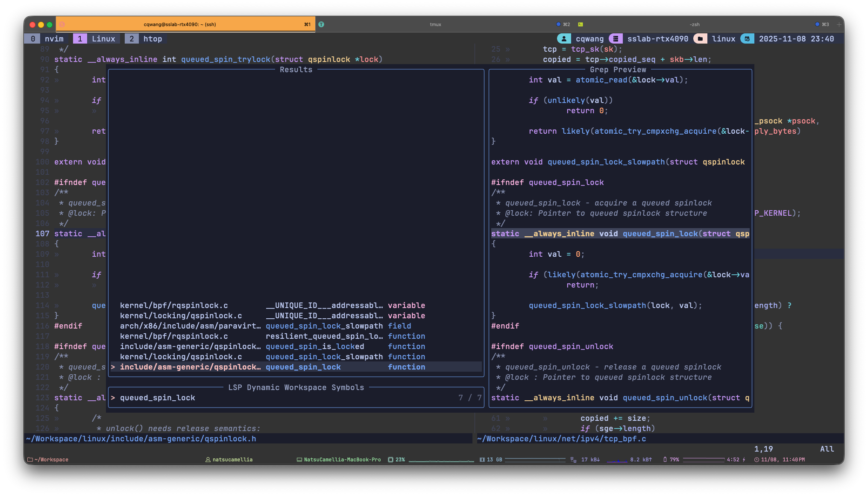Click the network icon beside 17 kB down
The width and height of the screenshot is (868, 496).
pyautogui.click(x=573, y=460)
